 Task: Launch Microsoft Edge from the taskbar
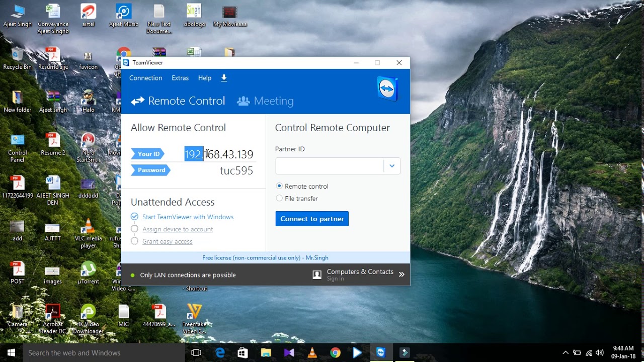pyautogui.click(x=220, y=352)
